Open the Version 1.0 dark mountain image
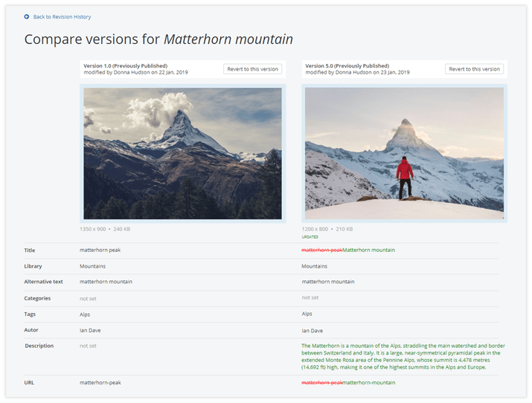532x403 pixels. click(x=182, y=153)
